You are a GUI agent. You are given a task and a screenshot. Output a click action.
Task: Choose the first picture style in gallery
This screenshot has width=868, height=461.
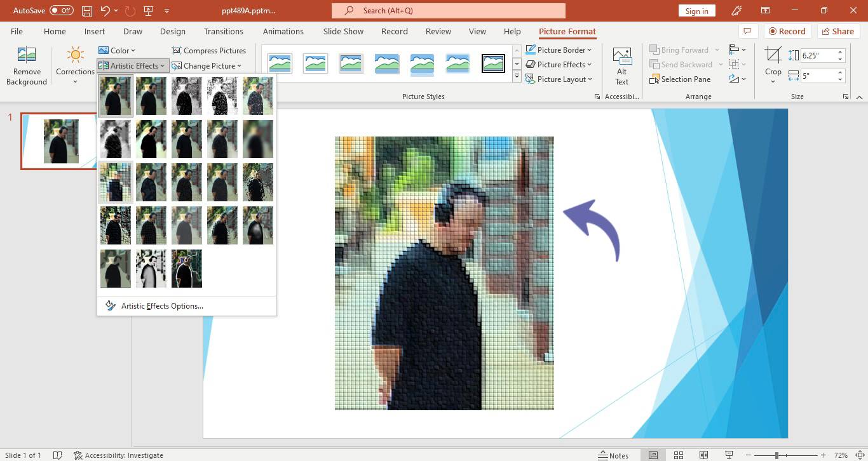pyautogui.click(x=280, y=63)
